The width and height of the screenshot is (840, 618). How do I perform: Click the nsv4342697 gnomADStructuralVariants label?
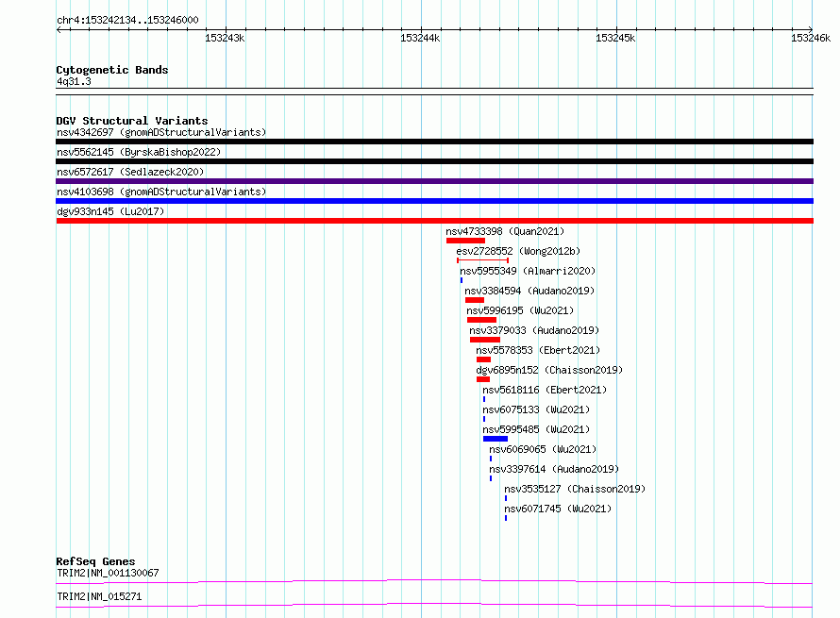point(161,132)
